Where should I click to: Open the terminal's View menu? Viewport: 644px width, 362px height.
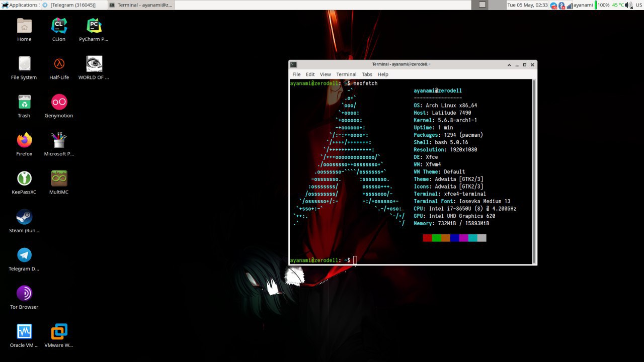(326, 74)
